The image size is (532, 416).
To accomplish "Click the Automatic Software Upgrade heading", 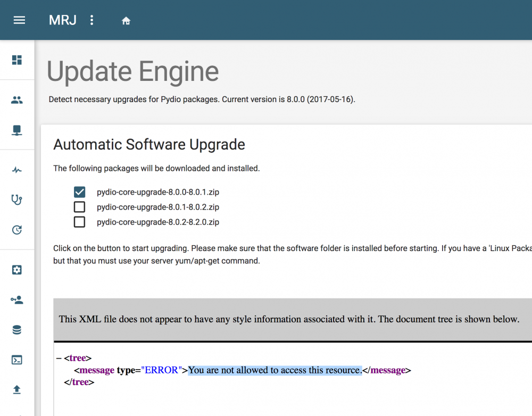I will pyautogui.click(x=149, y=145).
